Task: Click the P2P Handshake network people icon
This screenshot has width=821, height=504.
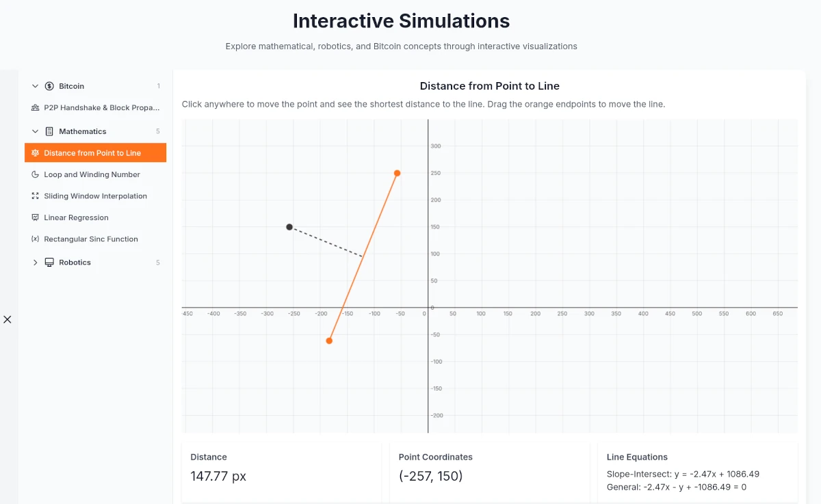Action: 36,108
